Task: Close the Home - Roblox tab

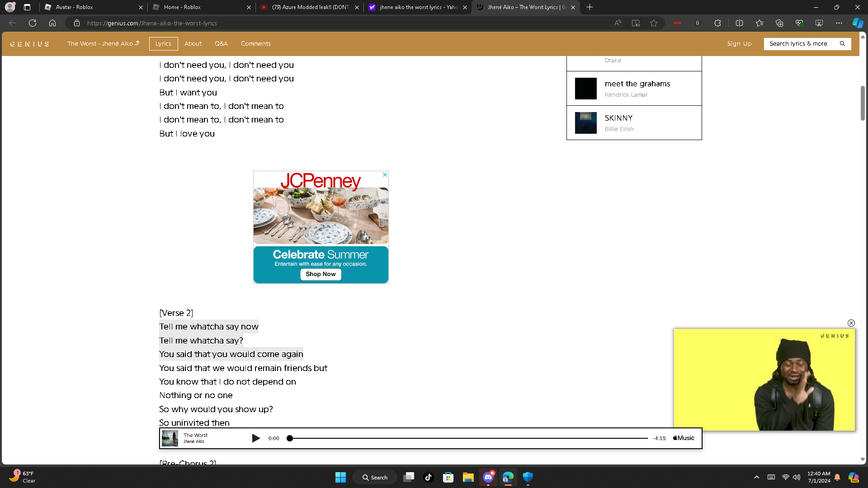Action: coord(249,7)
